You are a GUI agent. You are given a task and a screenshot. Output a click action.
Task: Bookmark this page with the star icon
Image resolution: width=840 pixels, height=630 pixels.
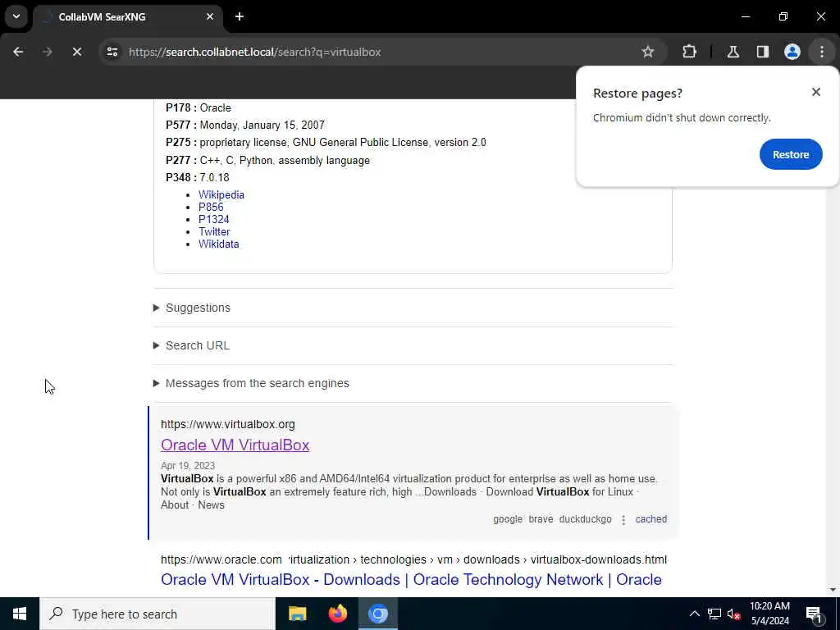pyautogui.click(x=648, y=52)
